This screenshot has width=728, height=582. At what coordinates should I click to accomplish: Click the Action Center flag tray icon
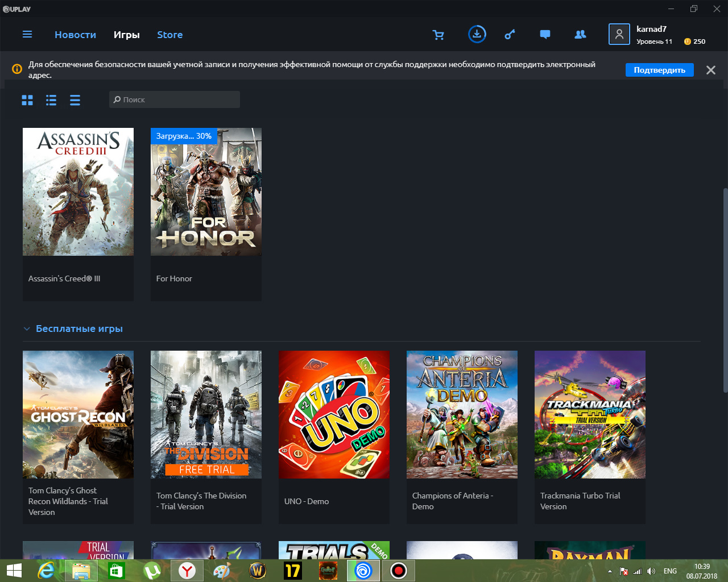[624, 571]
